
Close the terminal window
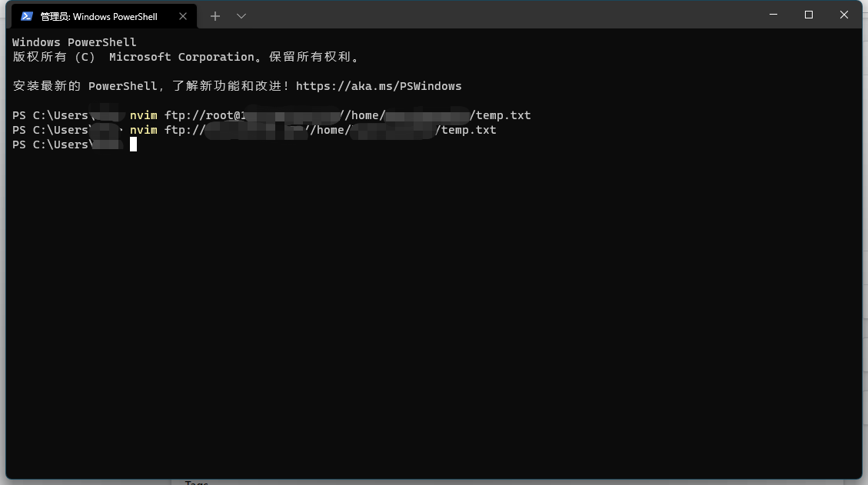[843, 15]
